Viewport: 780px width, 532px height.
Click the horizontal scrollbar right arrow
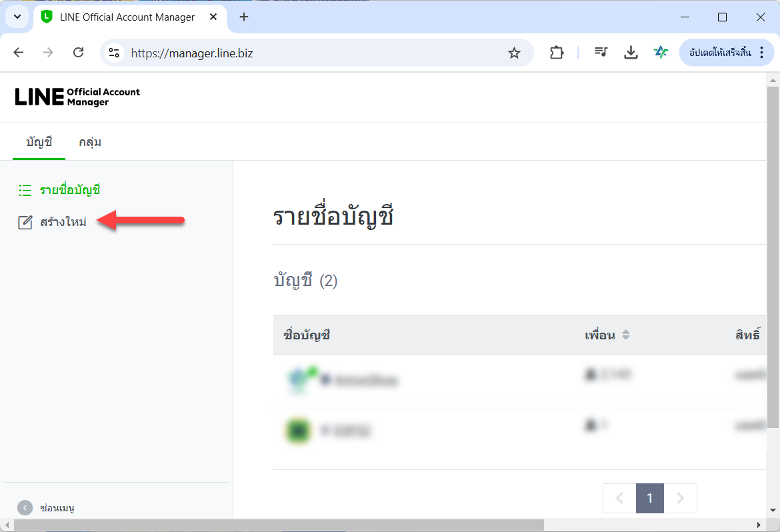tap(759, 525)
